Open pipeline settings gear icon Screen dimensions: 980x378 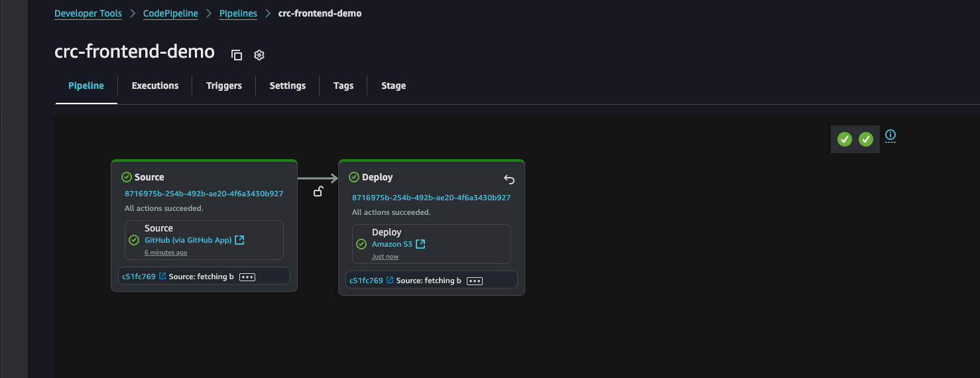(259, 55)
